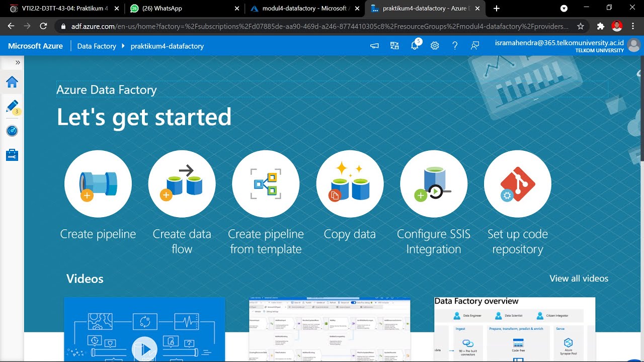Image resolution: width=644 pixels, height=362 pixels.
Task: Click the Microsoft Azure logo text
Action: pos(35,46)
